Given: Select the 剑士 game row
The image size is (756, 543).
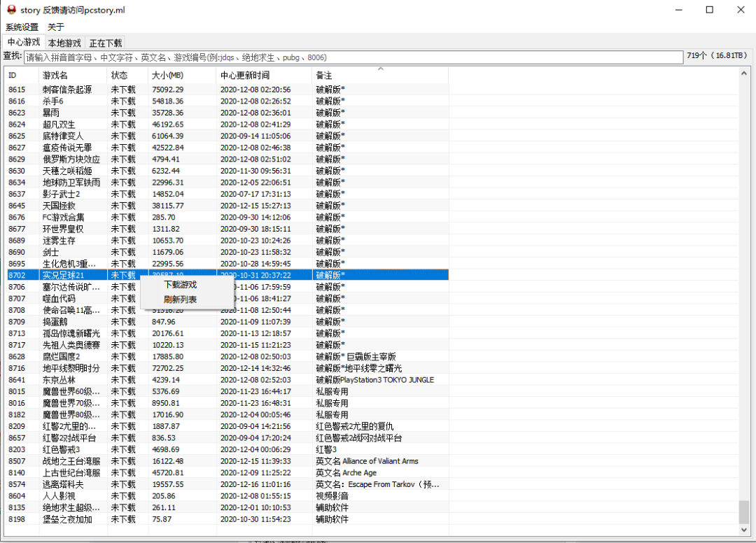Looking at the screenshot, I should coord(227,251).
